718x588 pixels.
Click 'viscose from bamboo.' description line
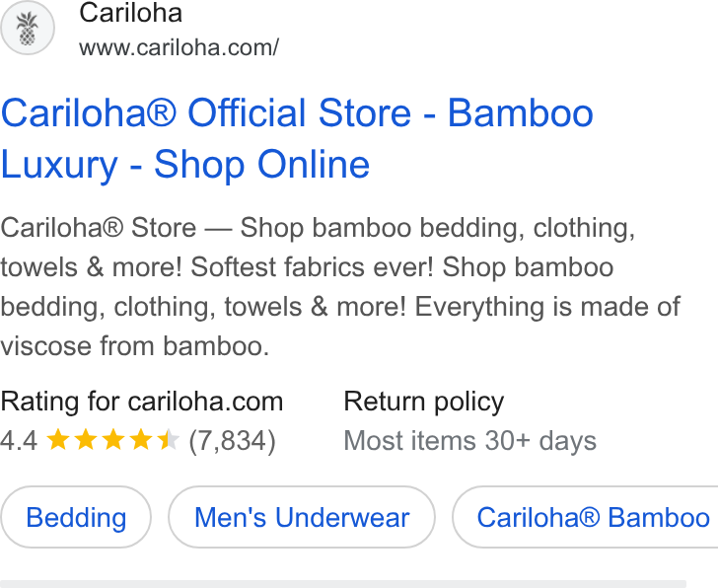[x=134, y=345]
